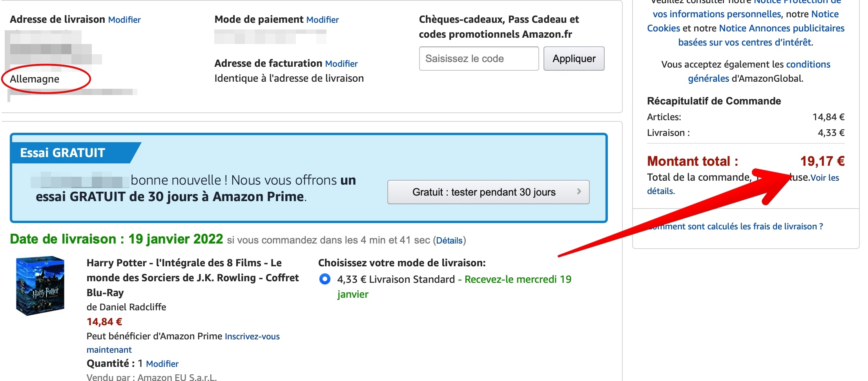Click the promo code input field

(478, 59)
